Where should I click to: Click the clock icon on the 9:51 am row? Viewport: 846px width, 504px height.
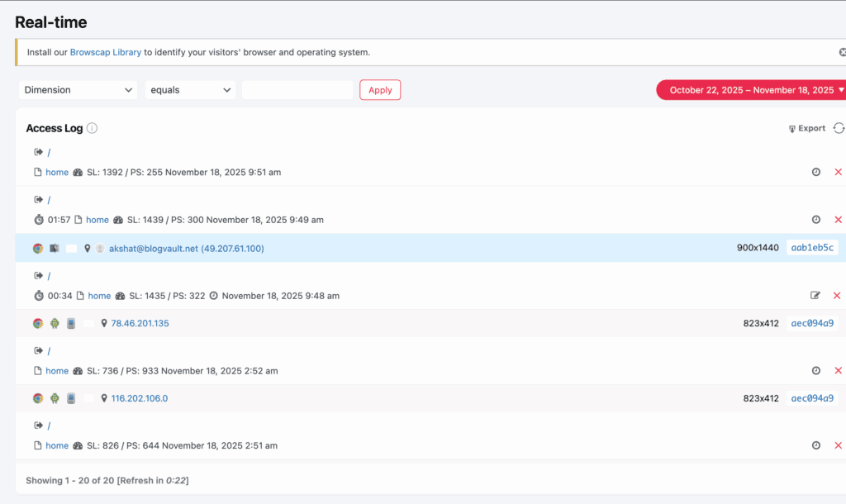coord(815,172)
